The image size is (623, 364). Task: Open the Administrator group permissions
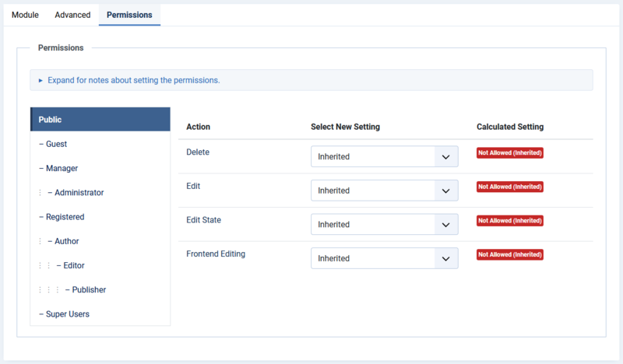pyautogui.click(x=100, y=193)
